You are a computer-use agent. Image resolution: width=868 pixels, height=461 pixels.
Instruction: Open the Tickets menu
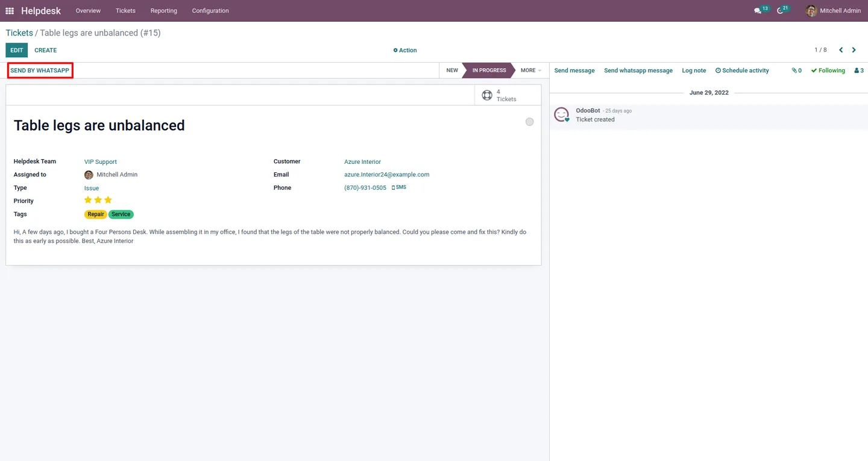point(125,11)
